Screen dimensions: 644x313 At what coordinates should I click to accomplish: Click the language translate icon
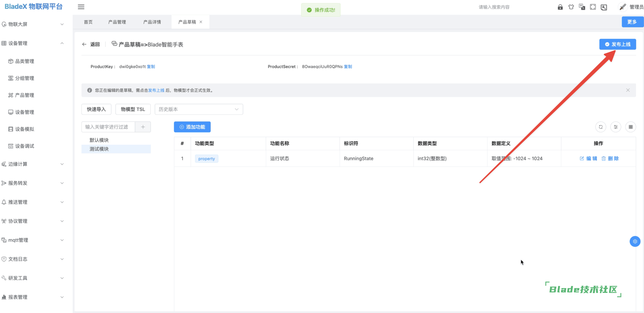coord(582,7)
